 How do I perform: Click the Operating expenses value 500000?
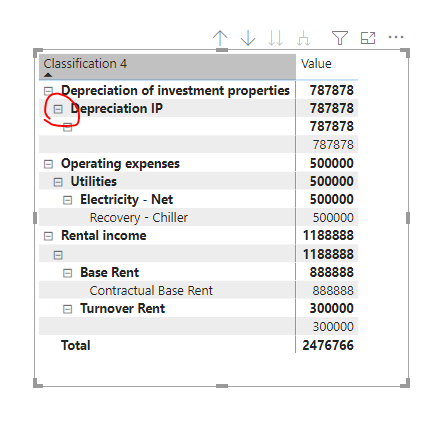[x=331, y=163]
